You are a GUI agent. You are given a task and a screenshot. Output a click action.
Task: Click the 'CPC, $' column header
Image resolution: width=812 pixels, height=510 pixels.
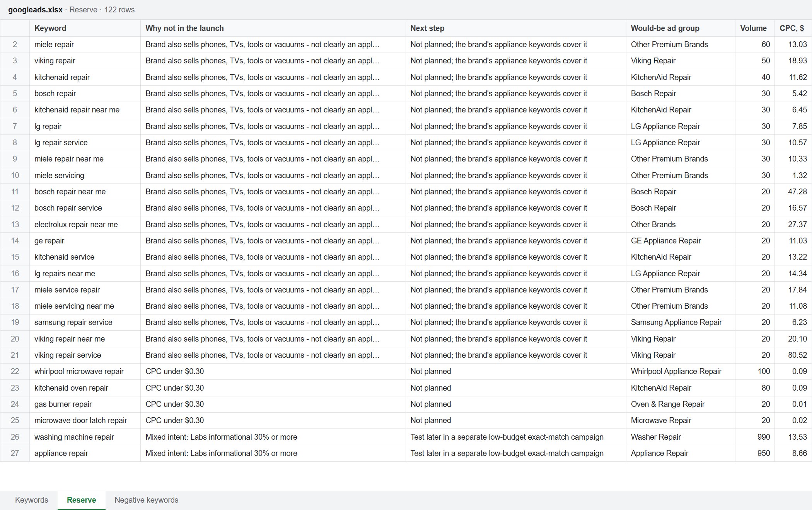pos(793,28)
